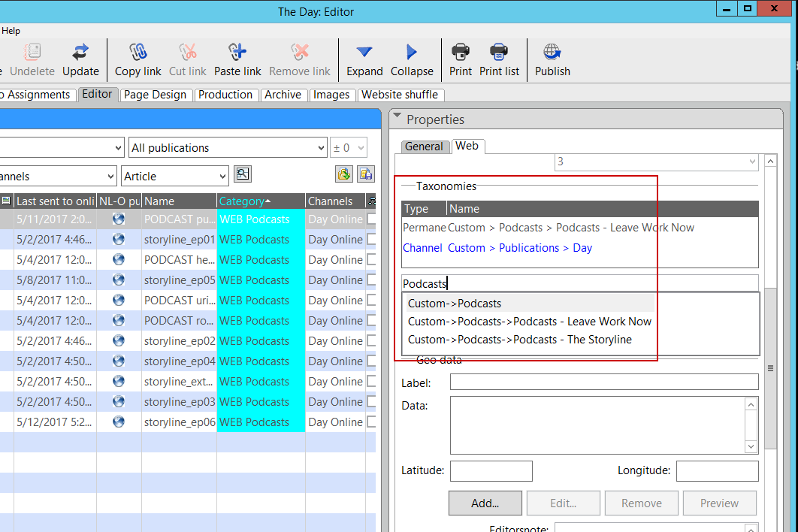
Task: Click the Update toolbar icon
Action: coord(80,52)
